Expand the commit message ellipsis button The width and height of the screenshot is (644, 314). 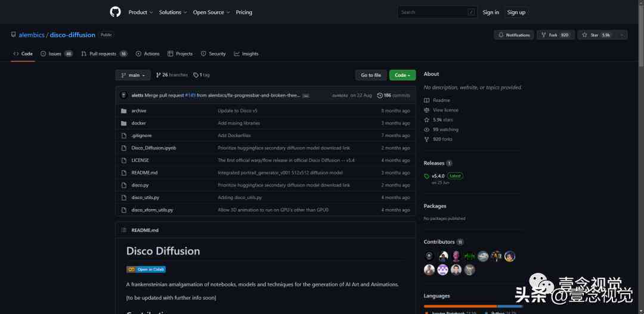305,96
